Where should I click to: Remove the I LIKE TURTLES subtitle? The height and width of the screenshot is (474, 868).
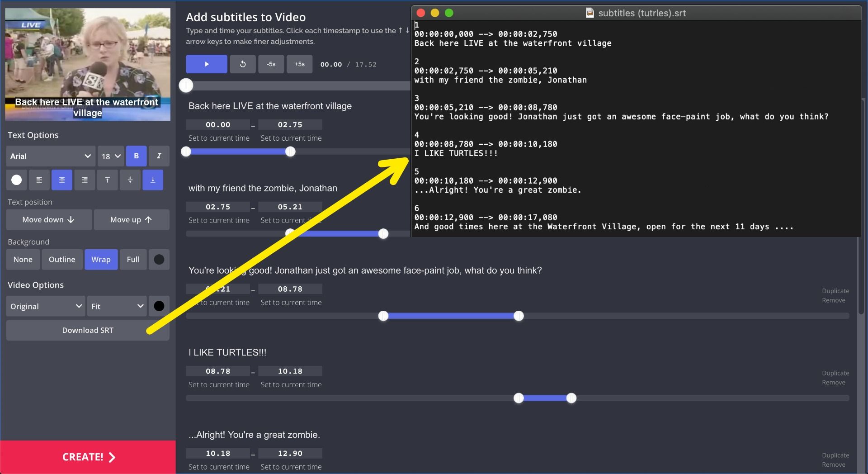833,383
